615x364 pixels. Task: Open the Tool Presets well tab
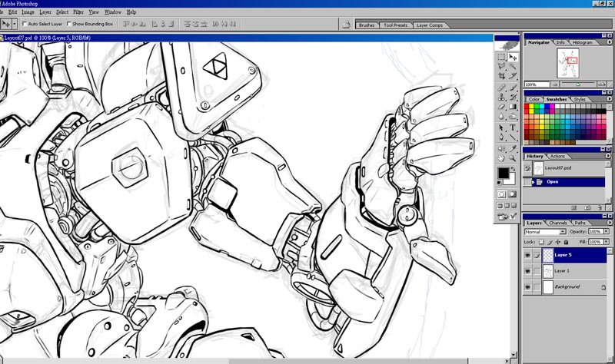tap(395, 25)
